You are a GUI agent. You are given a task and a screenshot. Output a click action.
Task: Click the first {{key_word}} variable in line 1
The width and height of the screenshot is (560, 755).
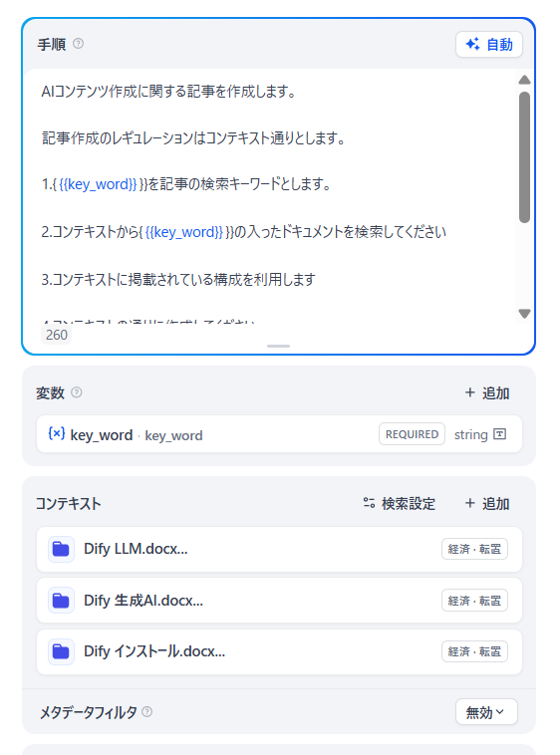click(x=98, y=184)
